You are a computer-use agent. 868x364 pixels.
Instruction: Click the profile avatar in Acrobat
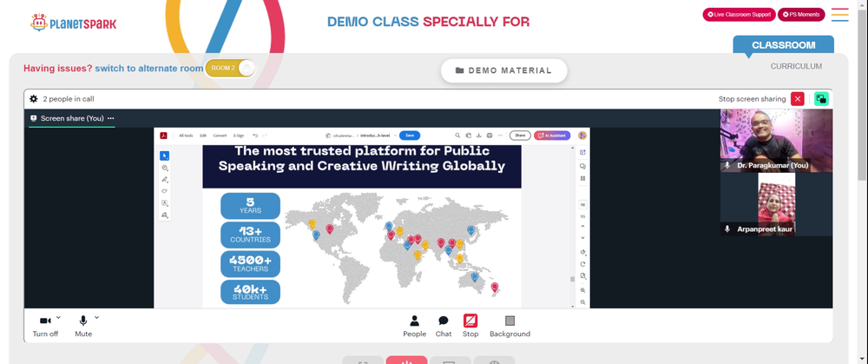tap(582, 136)
